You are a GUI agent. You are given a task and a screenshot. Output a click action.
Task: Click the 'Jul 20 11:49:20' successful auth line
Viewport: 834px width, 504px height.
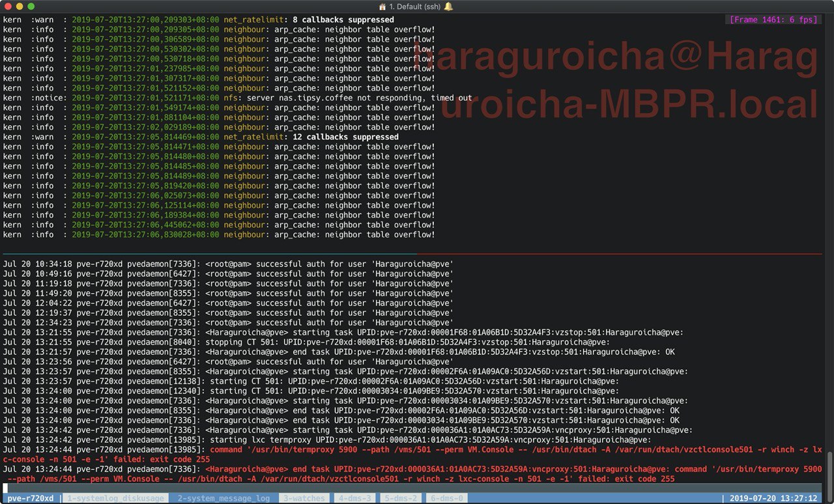pos(228,293)
